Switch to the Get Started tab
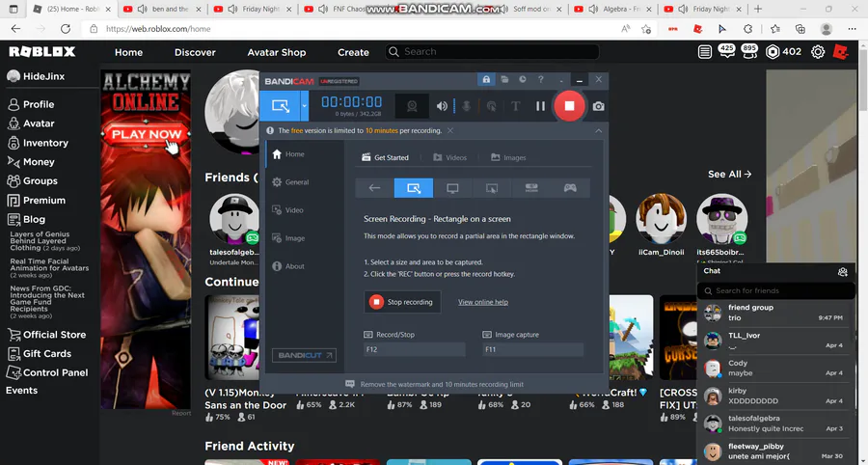Viewport: 868px width, 465px height. coord(385,158)
